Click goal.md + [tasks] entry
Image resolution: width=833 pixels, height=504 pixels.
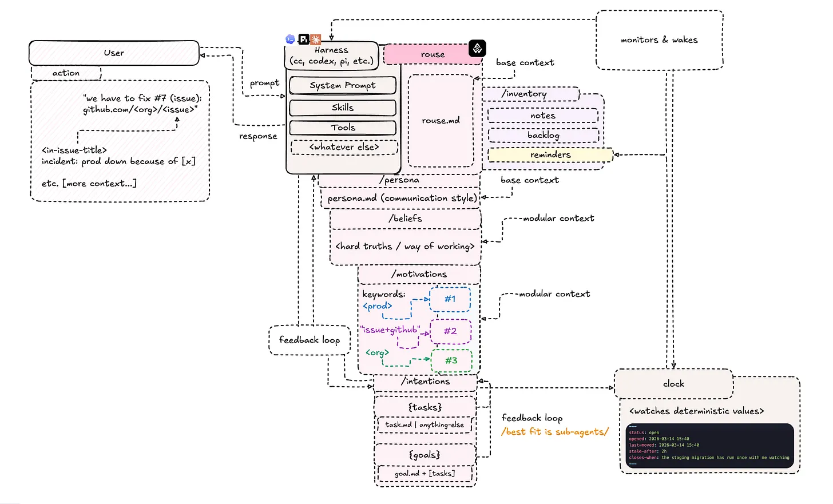tap(425, 474)
